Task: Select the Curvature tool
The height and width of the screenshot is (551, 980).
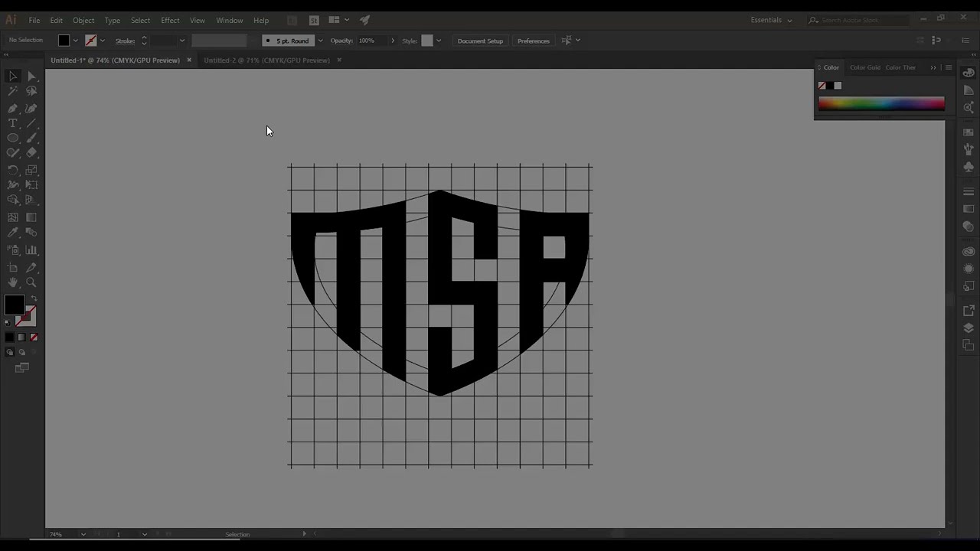Action: 31,109
